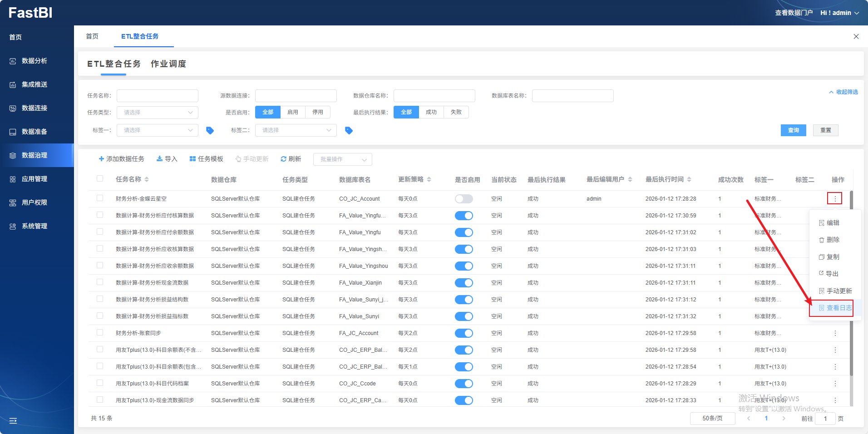Open 任务模板 from the toolbar

[206, 159]
